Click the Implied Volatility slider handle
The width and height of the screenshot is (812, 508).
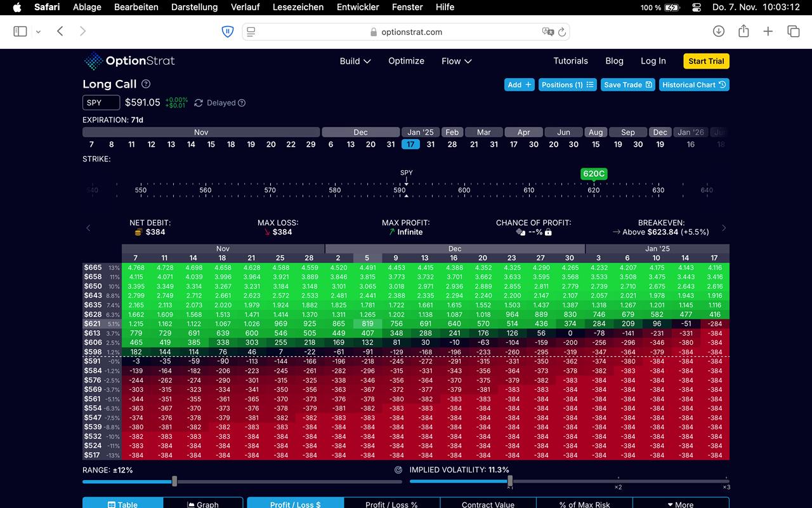[510, 481]
